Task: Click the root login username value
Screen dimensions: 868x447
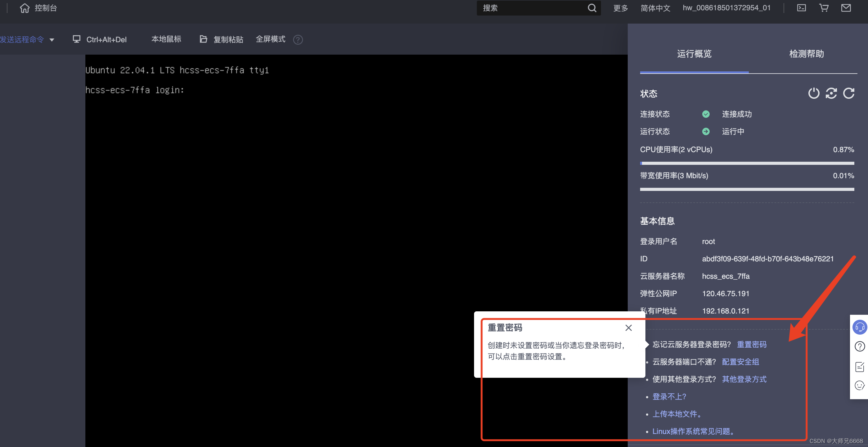Action: coord(708,242)
